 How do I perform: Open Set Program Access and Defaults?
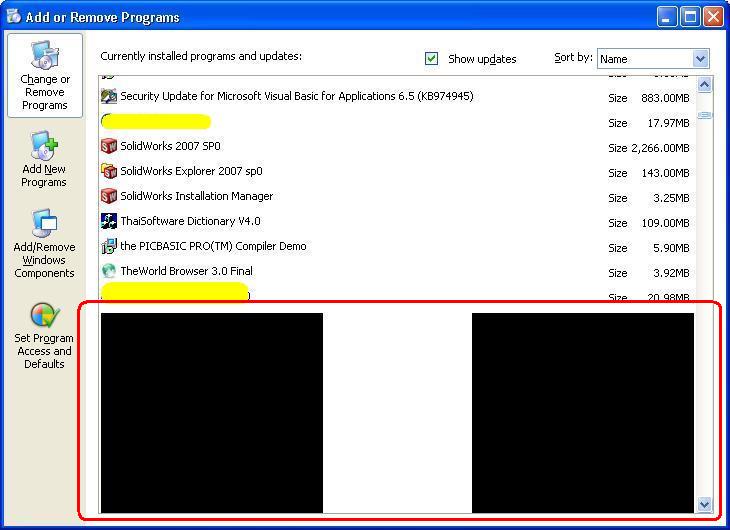pyautogui.click(x=44, y=336)
